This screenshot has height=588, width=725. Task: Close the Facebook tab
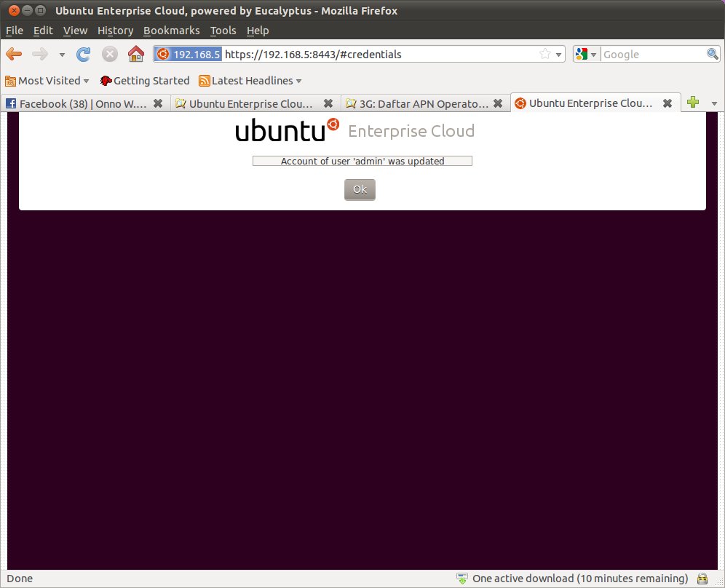click(158, 103)
